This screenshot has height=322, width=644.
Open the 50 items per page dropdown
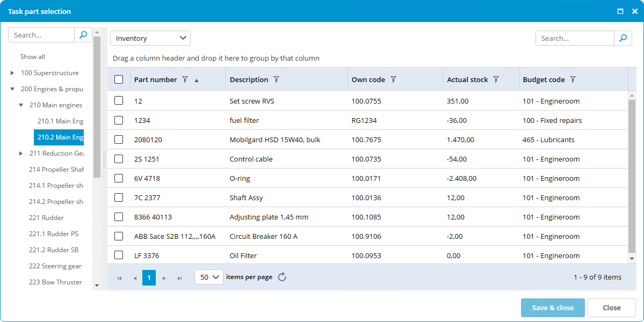click(x=209, y=277)
